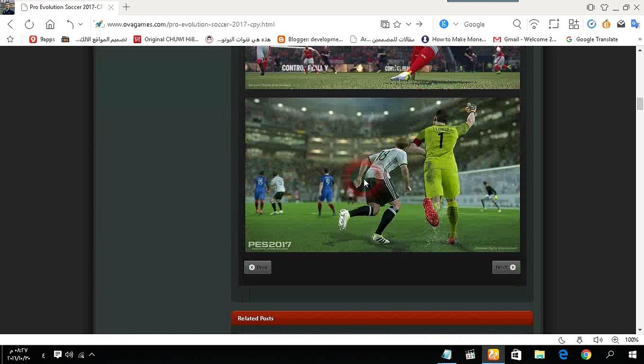Go to the Prev screenshot

(x=258, y=267)
